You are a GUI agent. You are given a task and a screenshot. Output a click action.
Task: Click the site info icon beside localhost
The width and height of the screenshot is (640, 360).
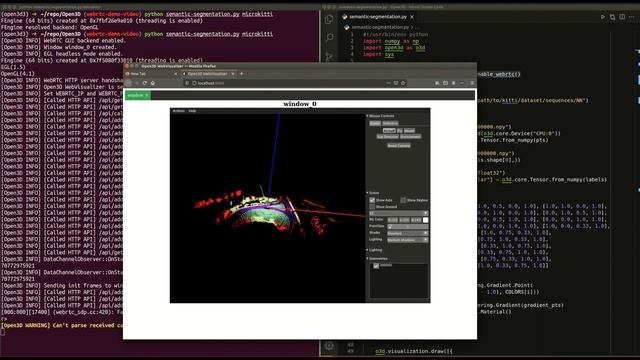coord(194,83)
